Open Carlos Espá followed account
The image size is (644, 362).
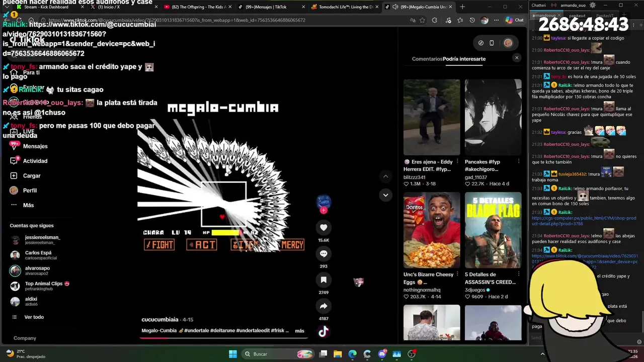coord(38,255)
